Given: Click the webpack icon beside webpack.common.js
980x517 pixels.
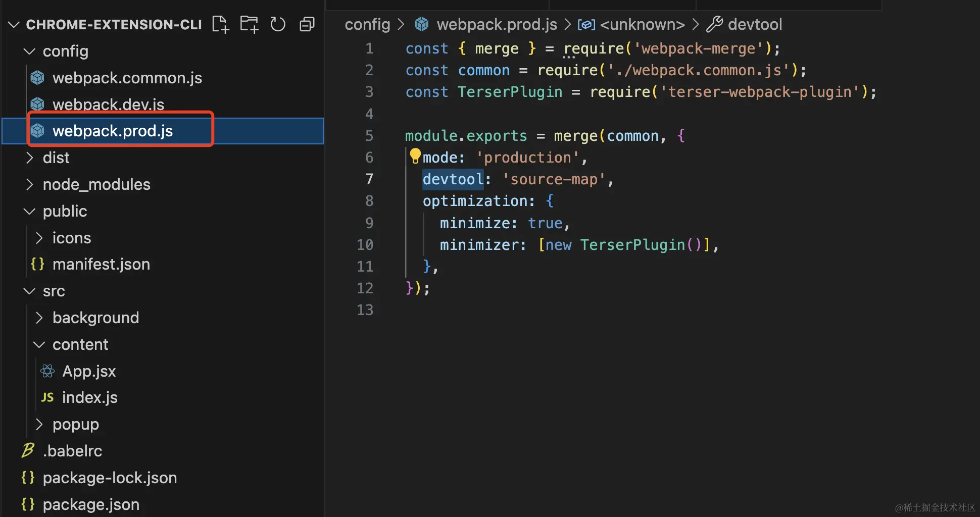Looking at the screenshot, I should (x=37, y=78).
